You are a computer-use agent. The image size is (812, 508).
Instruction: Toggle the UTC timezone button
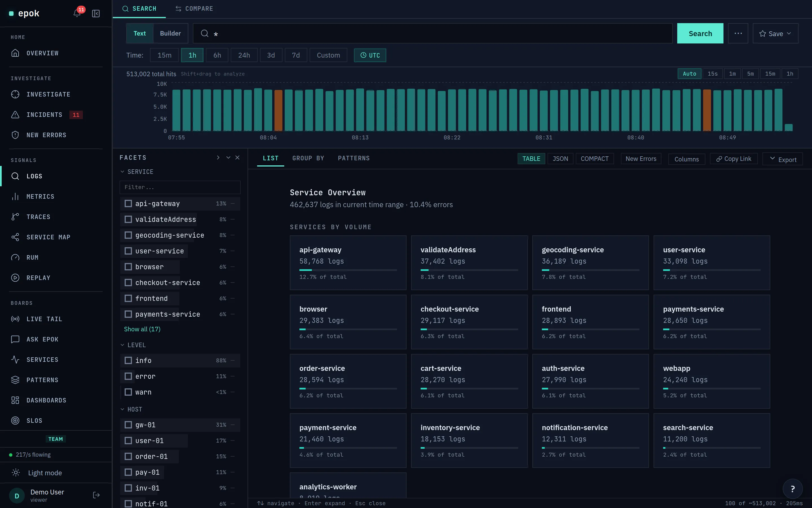[x=370, y=55]
